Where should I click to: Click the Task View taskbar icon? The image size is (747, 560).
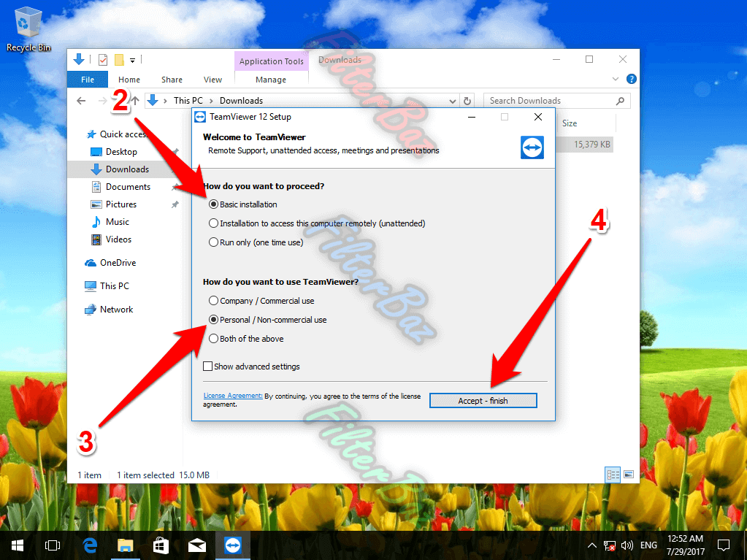click(x=53, y=545)
